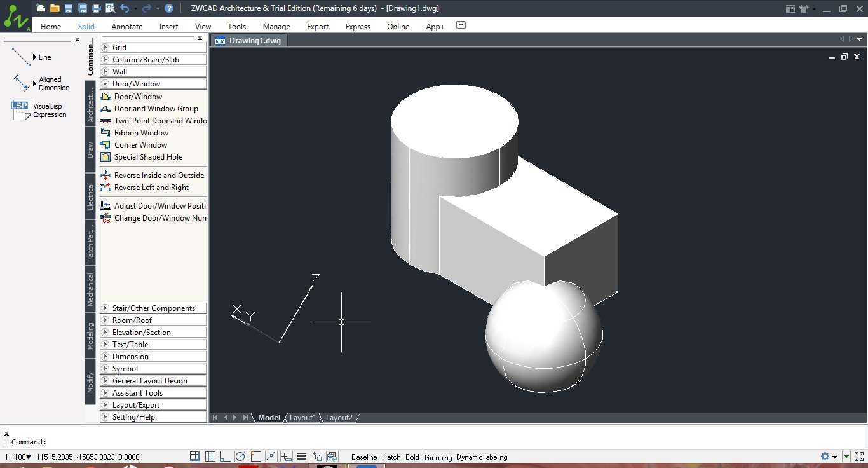This screenshot has height=468, width=868.
Task: Toggle the Grouping status button
Action: point(438,457)
